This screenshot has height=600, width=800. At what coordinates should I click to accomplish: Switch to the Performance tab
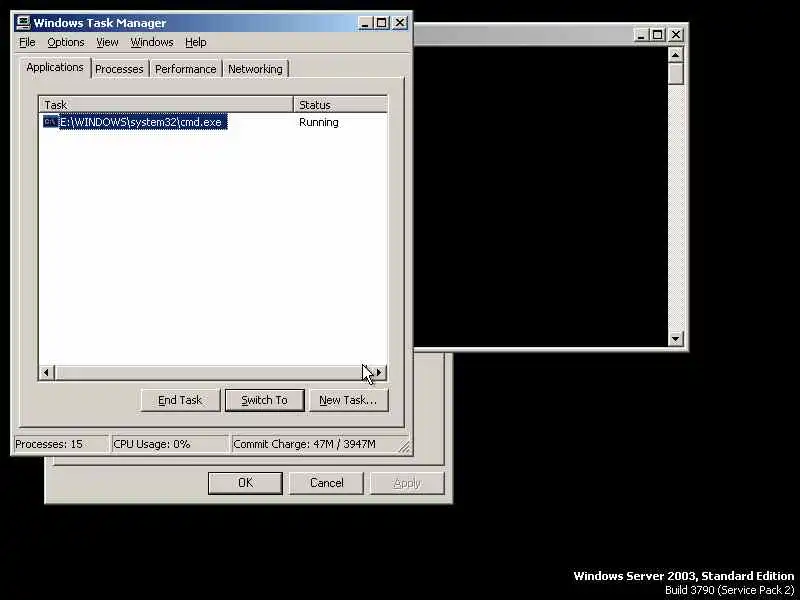[186, 69]
